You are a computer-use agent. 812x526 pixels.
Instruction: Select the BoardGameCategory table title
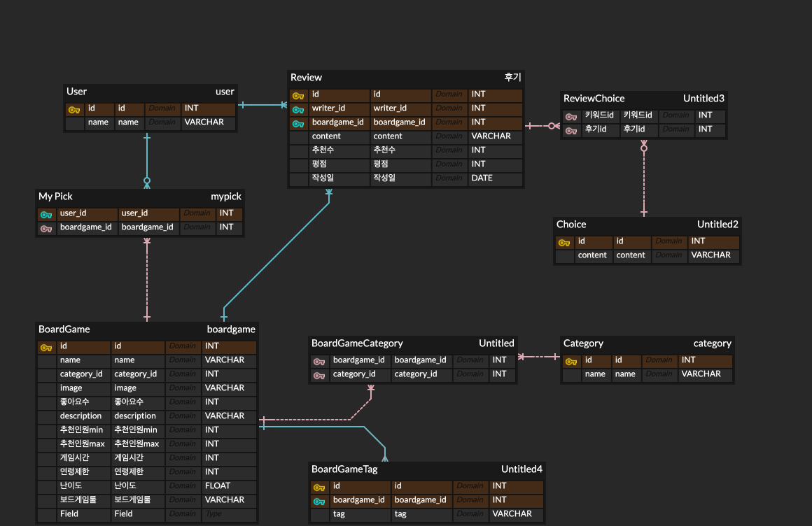357,343
